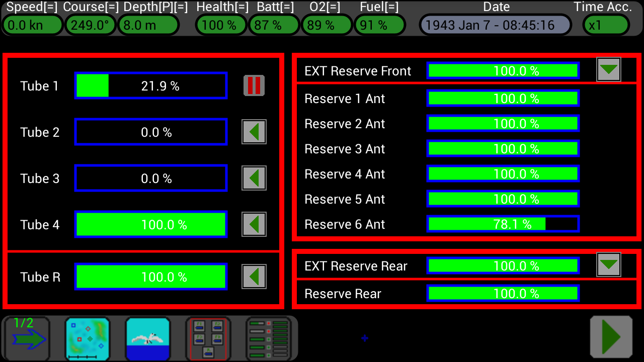The width and height of the screenshot is (644, 362).
Task: Click the 'EXT Reserve Front' label
Action: tap(358, 71)
